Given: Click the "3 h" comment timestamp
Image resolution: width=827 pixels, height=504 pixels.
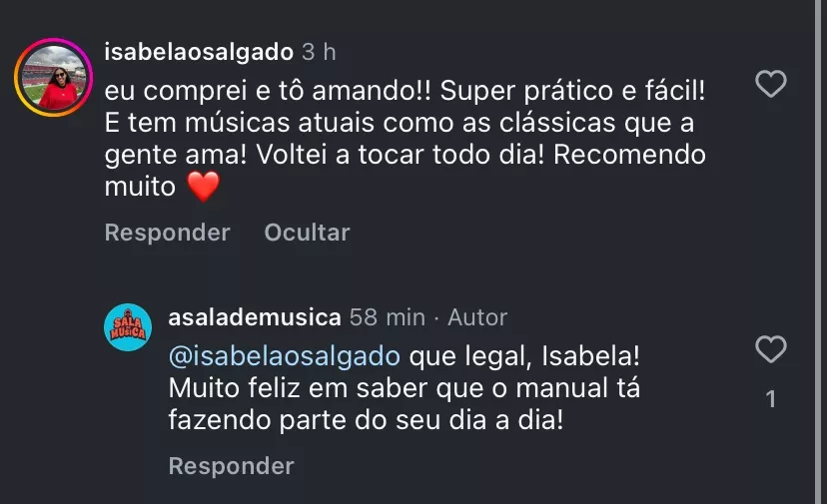Looking at the screenshot, I should (319, 52).
